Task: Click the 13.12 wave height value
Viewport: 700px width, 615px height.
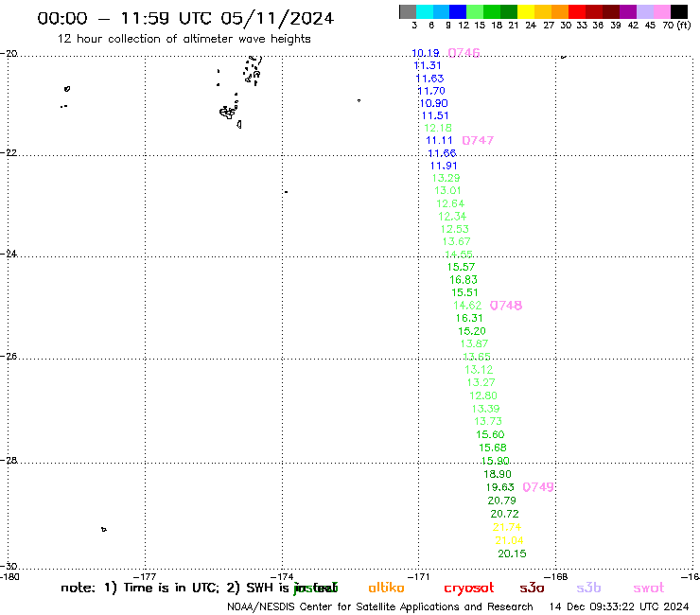Action: coord(479,370)
